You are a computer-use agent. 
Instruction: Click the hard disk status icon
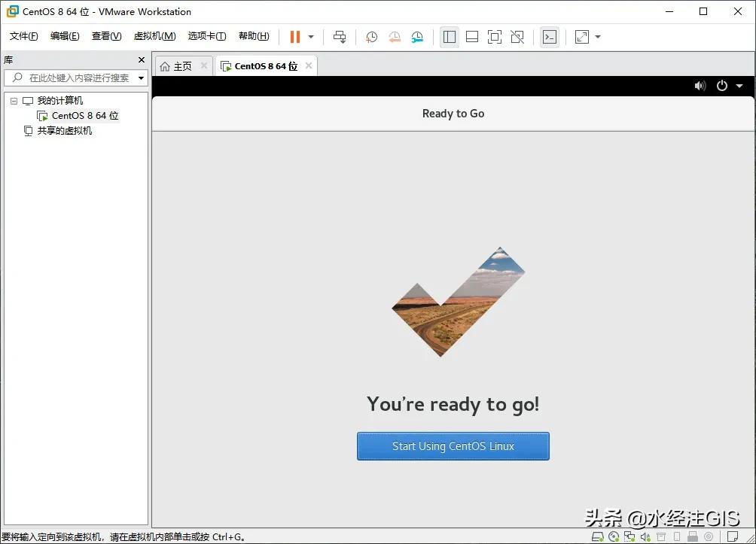(597, 536)
